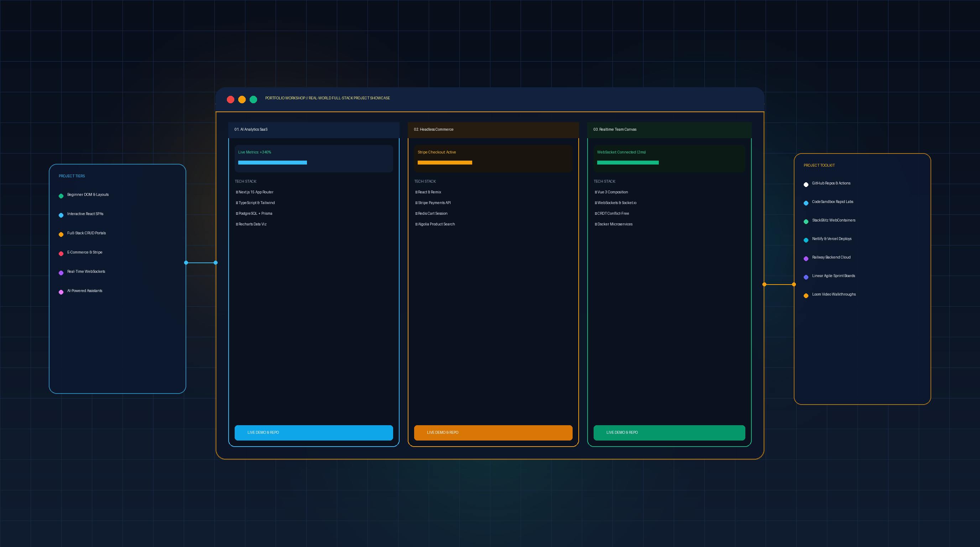Click orange dot beside Loom Video Walkthroughs
Viewport: 980px width, 547px height.
click(806, 296)
